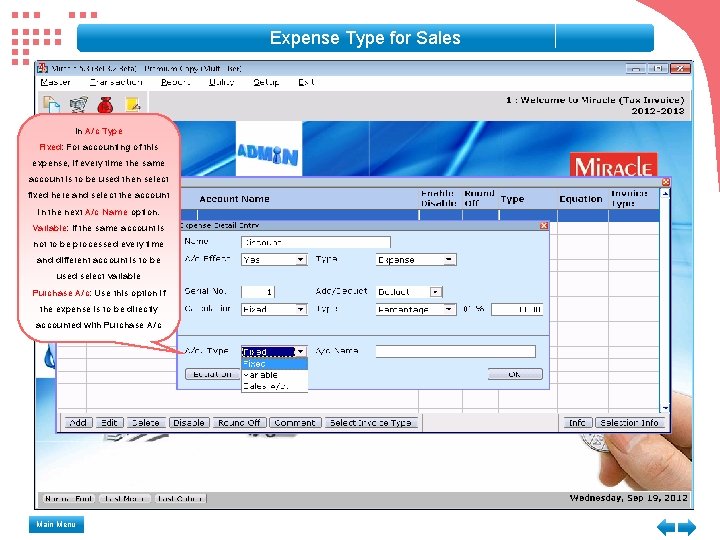
Task: Click the Invoice Type column header
Action: pyautogui.click(x=629, y=198)
